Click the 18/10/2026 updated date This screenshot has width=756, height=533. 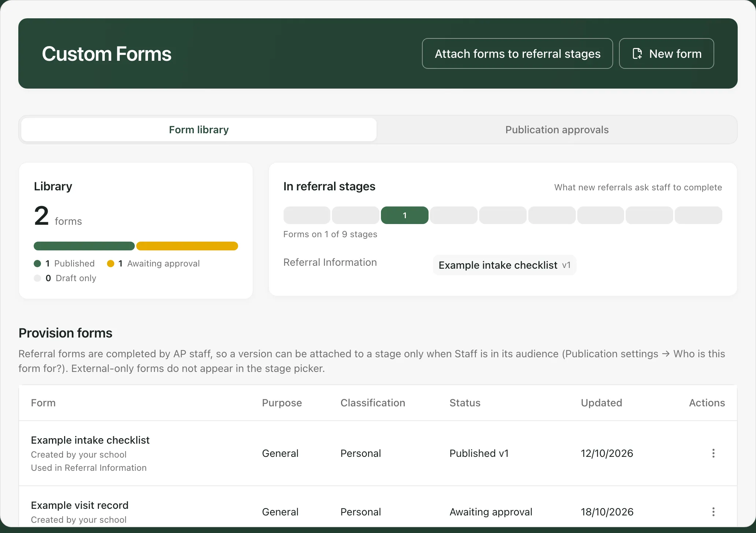(607, 512)
